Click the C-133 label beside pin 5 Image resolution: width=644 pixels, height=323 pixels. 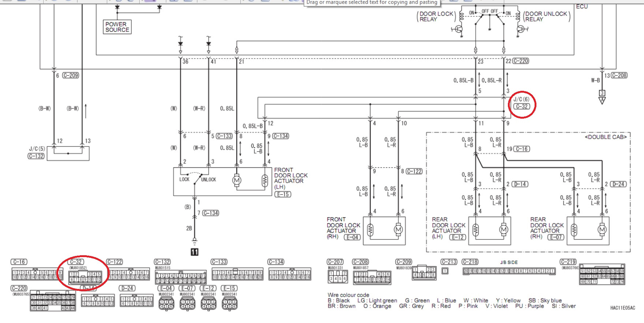click(224, 136)
